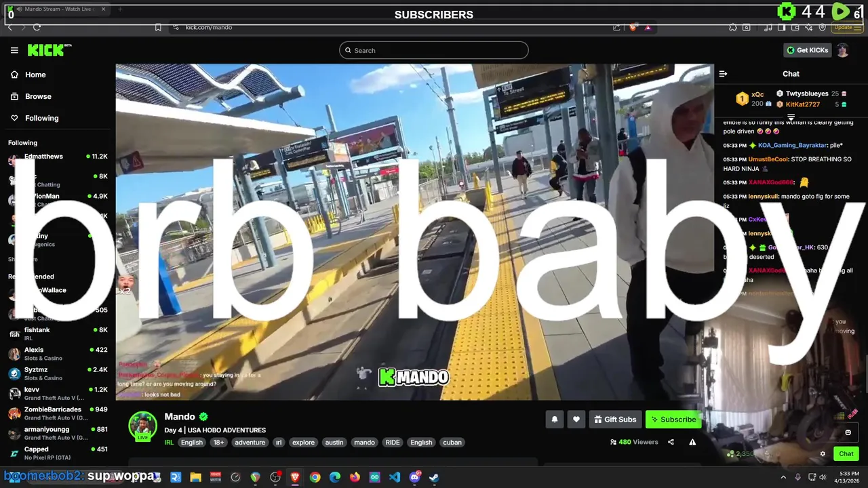The image size is (868, 488).
Task: Open Brave Shields lion icon
Action: tap(633, 27)
